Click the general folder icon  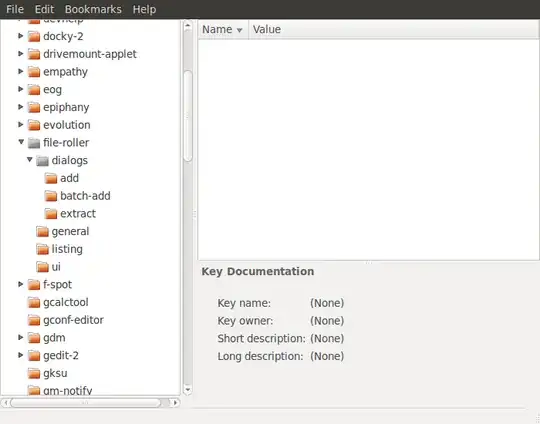[42, 231]
